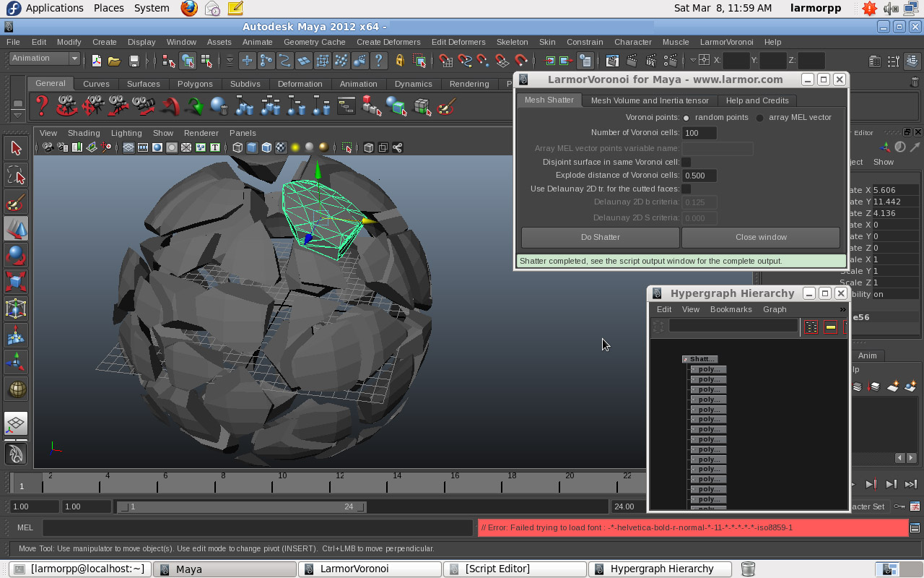Viewport: 924px width, 578px height.
Task: Click the MEL command line input
Action: (x=258, y=528)
